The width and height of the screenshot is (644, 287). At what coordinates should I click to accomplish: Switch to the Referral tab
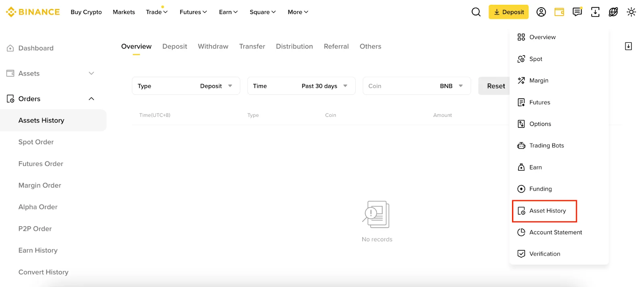coord(336,46)
